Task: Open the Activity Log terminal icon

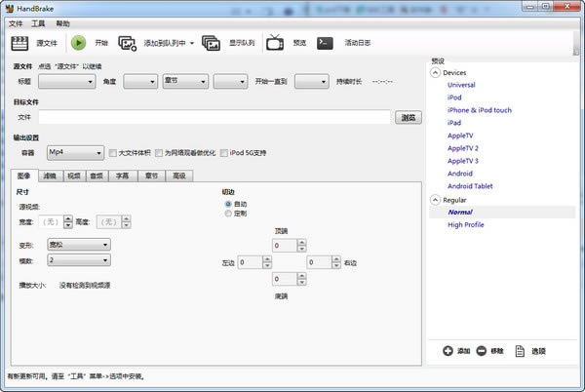Action: (326, 43)
